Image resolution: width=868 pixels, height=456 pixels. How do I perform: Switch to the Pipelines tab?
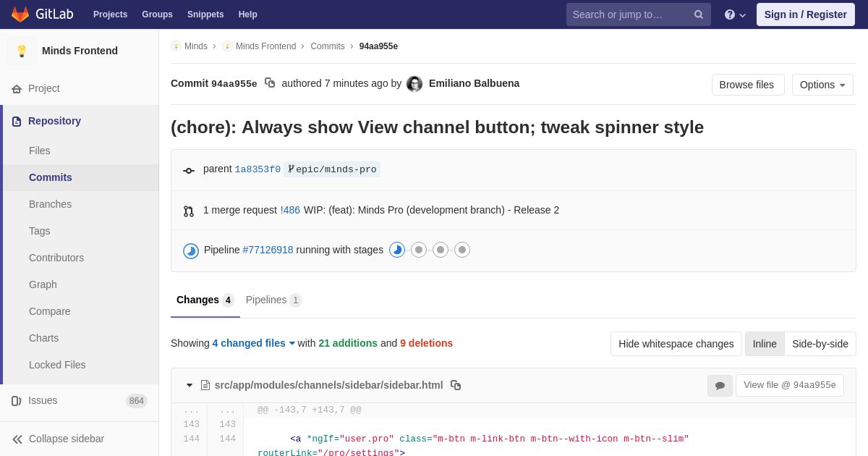click(x=273, y=300)
